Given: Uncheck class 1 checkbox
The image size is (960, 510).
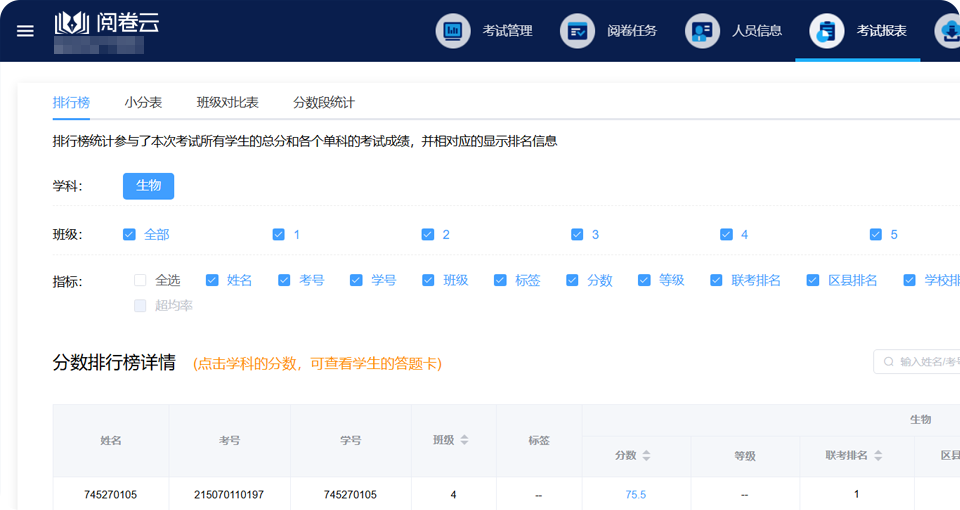Looking at the screenshot, I should tap(279, 234).
